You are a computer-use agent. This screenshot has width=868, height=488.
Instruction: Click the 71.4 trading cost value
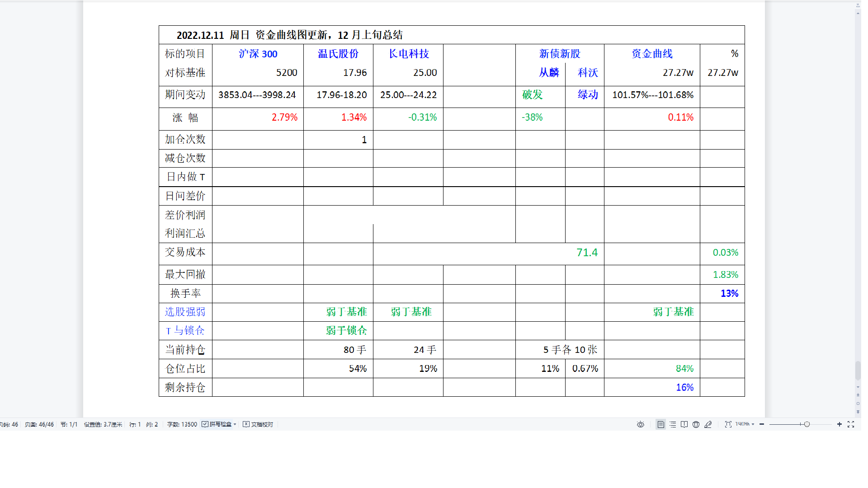[x=587, y=253]
